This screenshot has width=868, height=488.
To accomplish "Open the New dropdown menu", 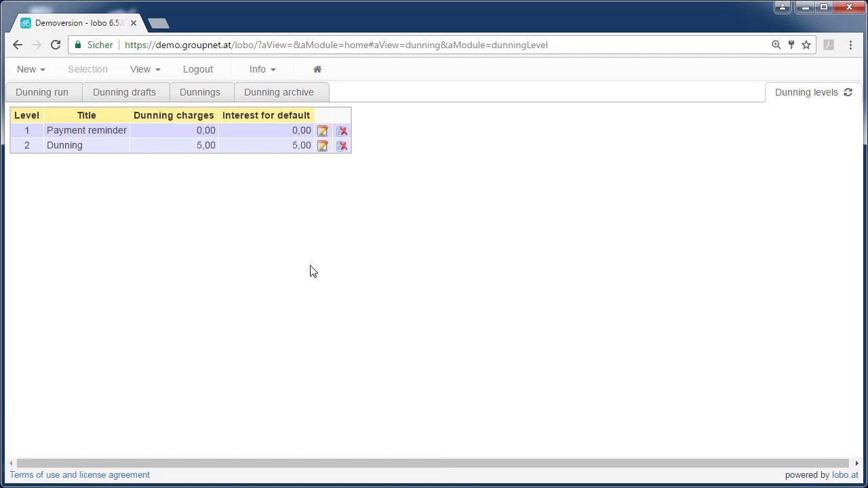I will click(x=31, y=69).
